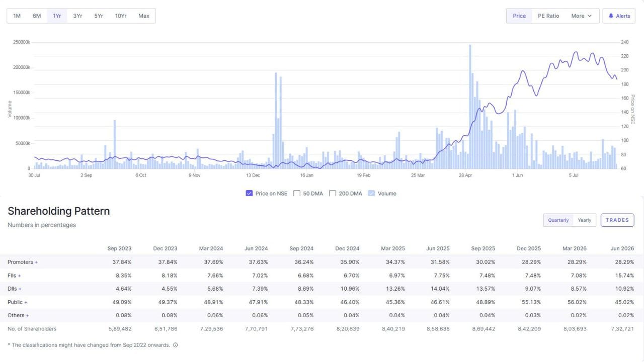644x362 pixels.
Task: Click the More chevron arrow icon
Action: (590, 16)
